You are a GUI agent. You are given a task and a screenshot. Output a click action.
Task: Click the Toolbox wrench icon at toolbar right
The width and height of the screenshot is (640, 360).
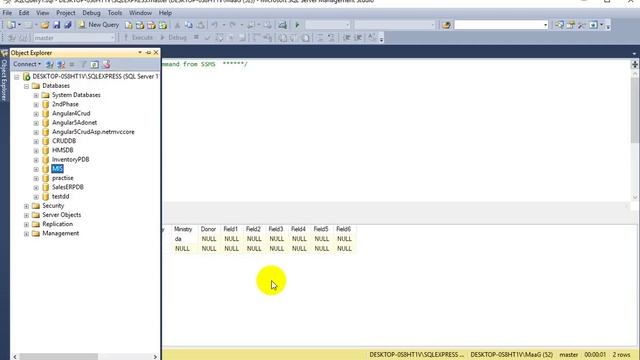pyautogui.click(x=582, y=25)
